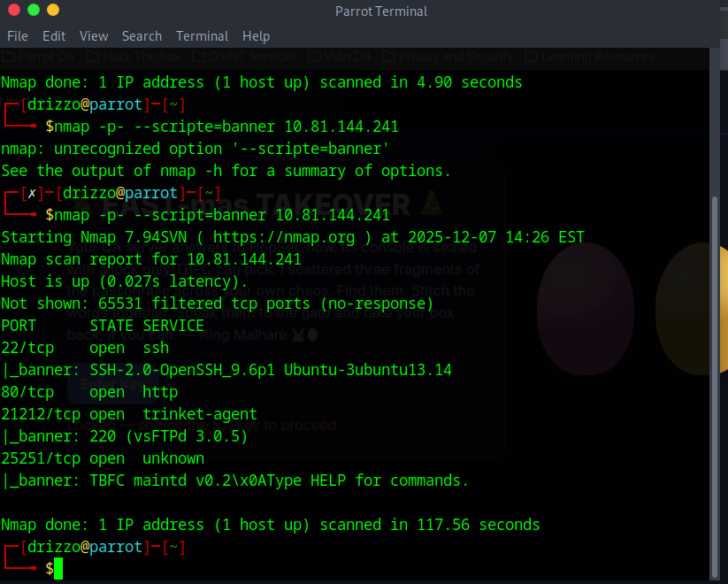Open the View menu
728x584 pixels.
(94, 36)
